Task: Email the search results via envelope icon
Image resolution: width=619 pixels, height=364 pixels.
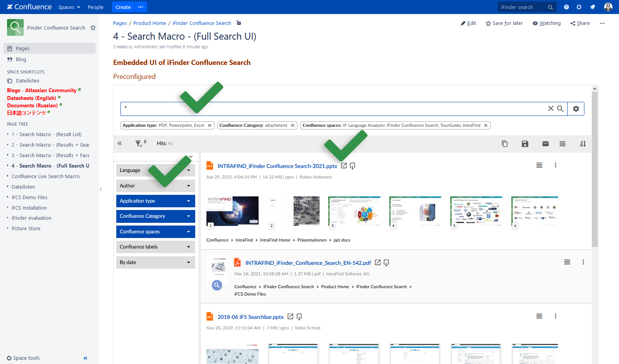Action: 546,144
